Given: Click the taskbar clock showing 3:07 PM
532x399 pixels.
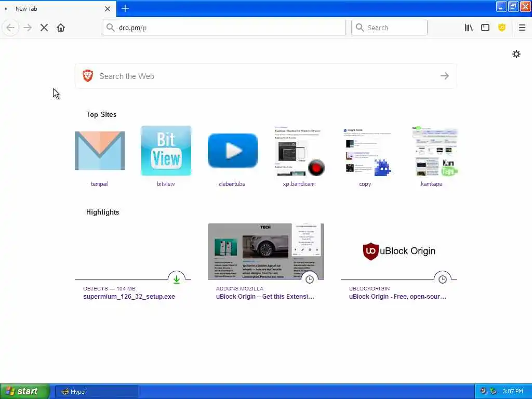Looking at the screenshot, I should point(513,391).
